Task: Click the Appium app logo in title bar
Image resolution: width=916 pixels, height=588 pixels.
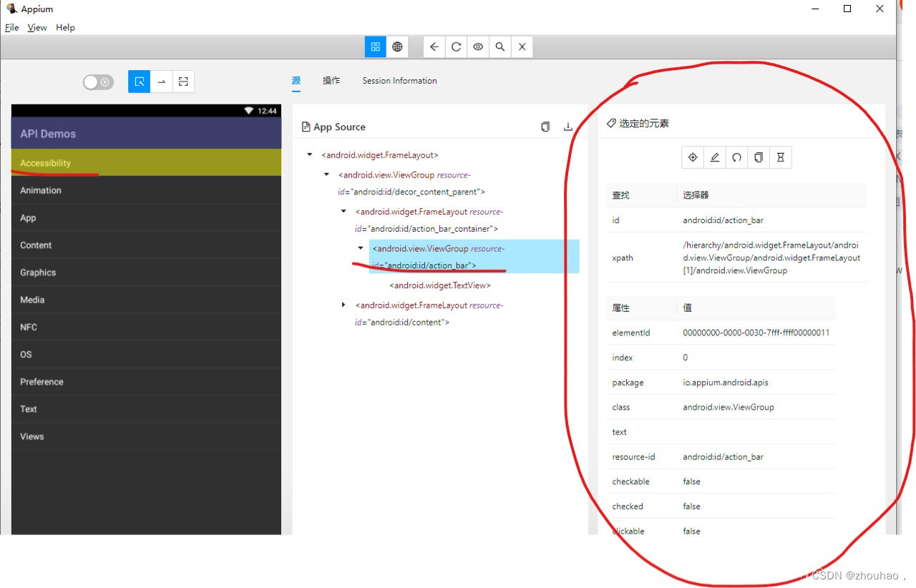Action: pyautogui.click(x=11, y=9)
